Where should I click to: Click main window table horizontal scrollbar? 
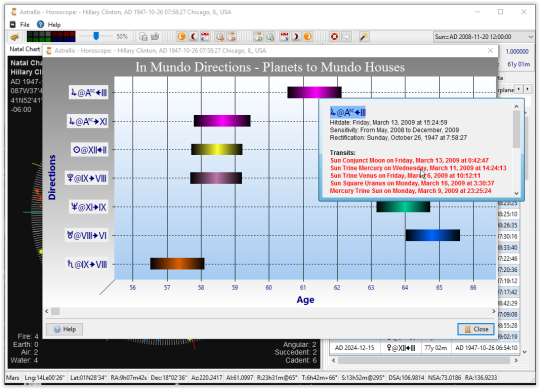424,360
